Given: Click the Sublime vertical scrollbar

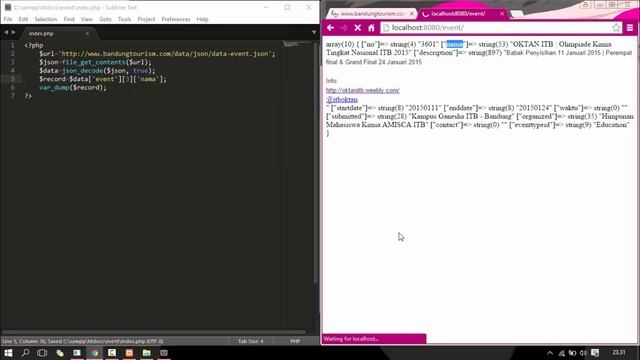Looking at the screenshot, I should tap(315, 163).
